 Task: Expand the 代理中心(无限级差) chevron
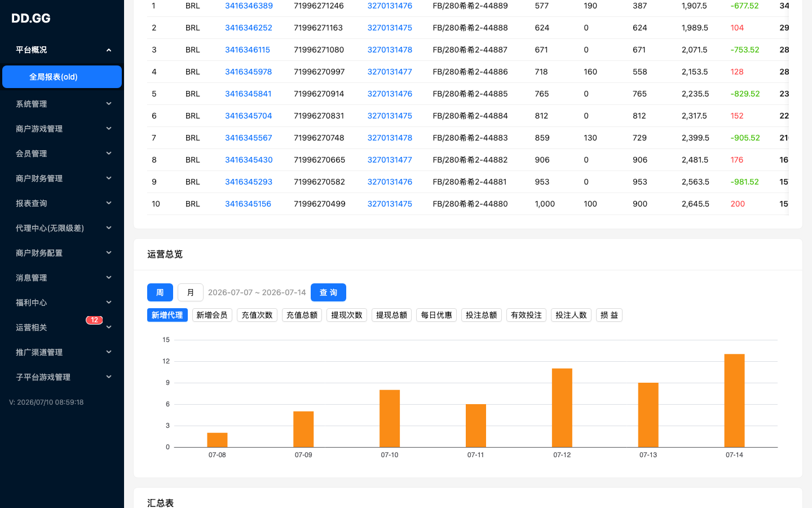pyautogui.click(x=109, y=228)
